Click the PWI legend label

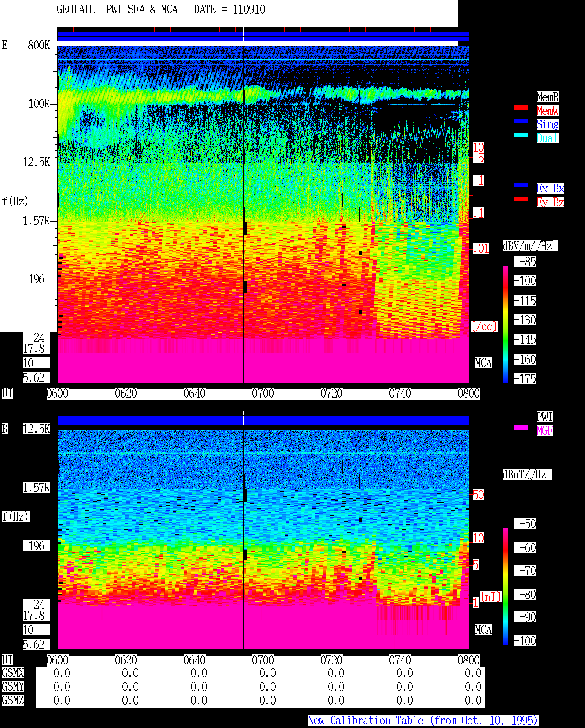(545, 417)
